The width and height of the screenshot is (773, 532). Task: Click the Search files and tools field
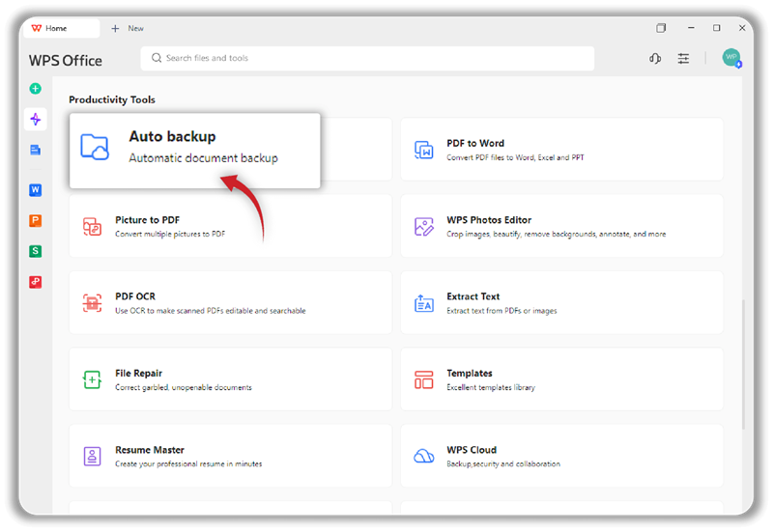pos(367,58)
